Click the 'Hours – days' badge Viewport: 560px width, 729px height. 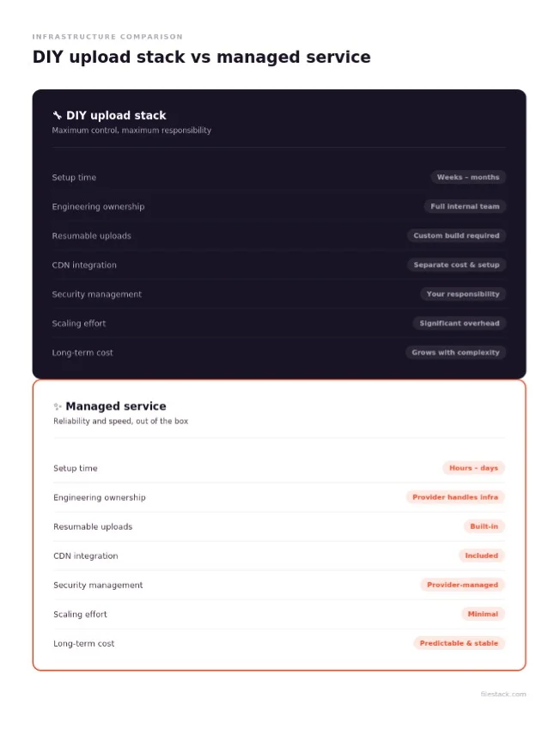(473, 468)
